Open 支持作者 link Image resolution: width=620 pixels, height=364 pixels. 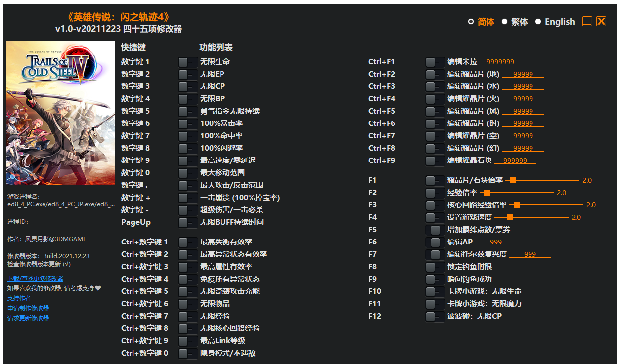[19, 298]
